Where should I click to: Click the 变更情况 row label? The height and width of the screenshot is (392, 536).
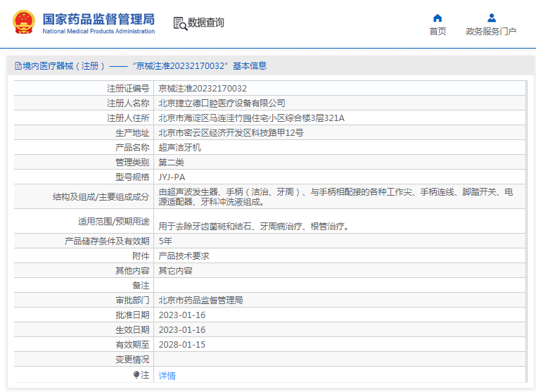click(x=132, y=360)
